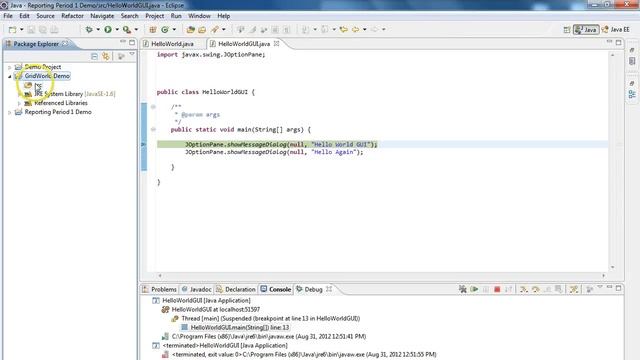
Task: Switch to the Console tab
Action: (276, 289)
